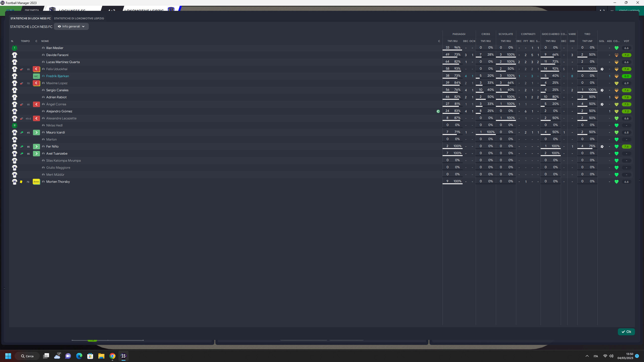Image resolution: width=644 pixels, height=362 pixels.
Task: Sort by the GOL column header
Action: [602, 41]
